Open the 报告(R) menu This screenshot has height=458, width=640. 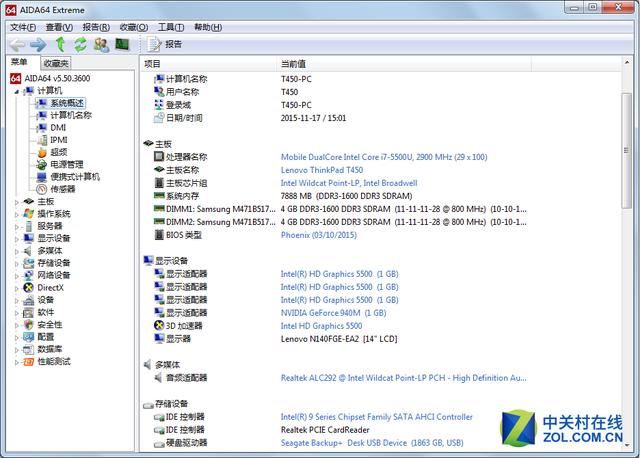(96, 27)
